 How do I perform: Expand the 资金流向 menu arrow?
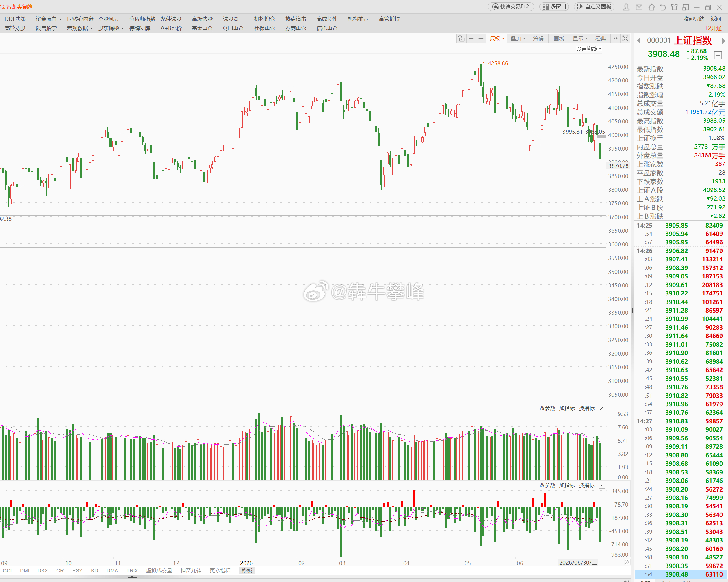[x=60, y=19]
